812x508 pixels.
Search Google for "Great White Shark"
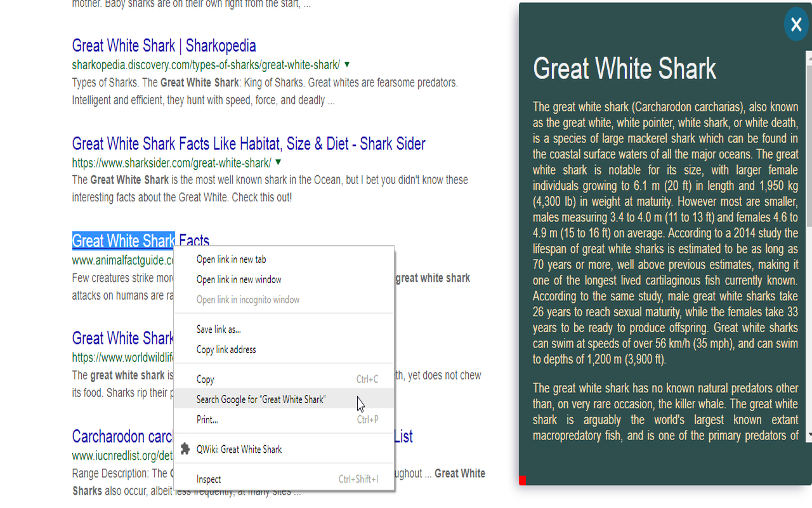tap(284, 399)
